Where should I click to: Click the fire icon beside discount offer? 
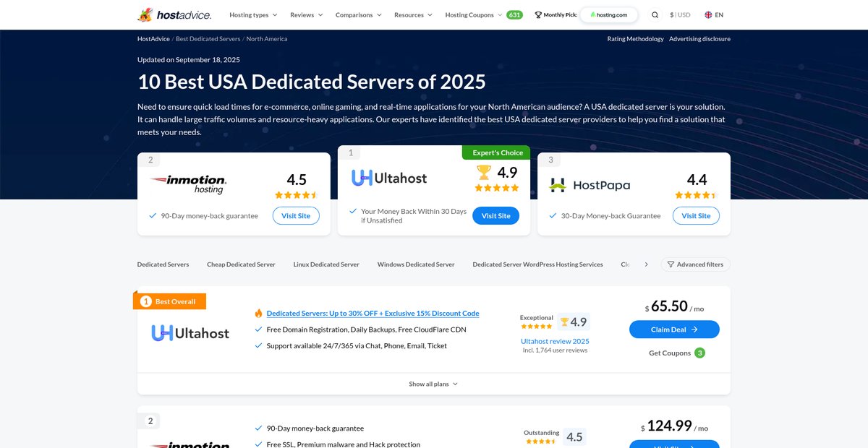[258, 313]
